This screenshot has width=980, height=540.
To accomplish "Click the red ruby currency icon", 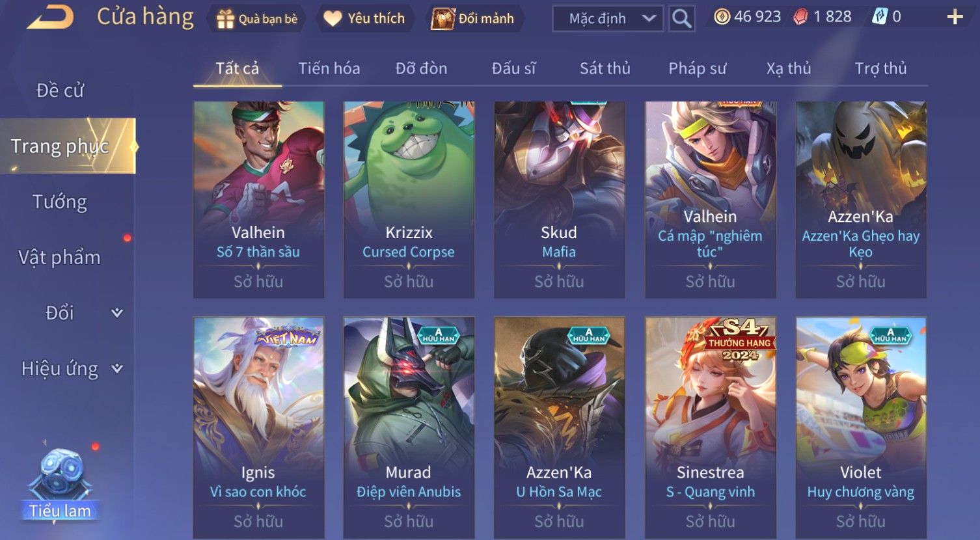I will (x=800, y=17).
